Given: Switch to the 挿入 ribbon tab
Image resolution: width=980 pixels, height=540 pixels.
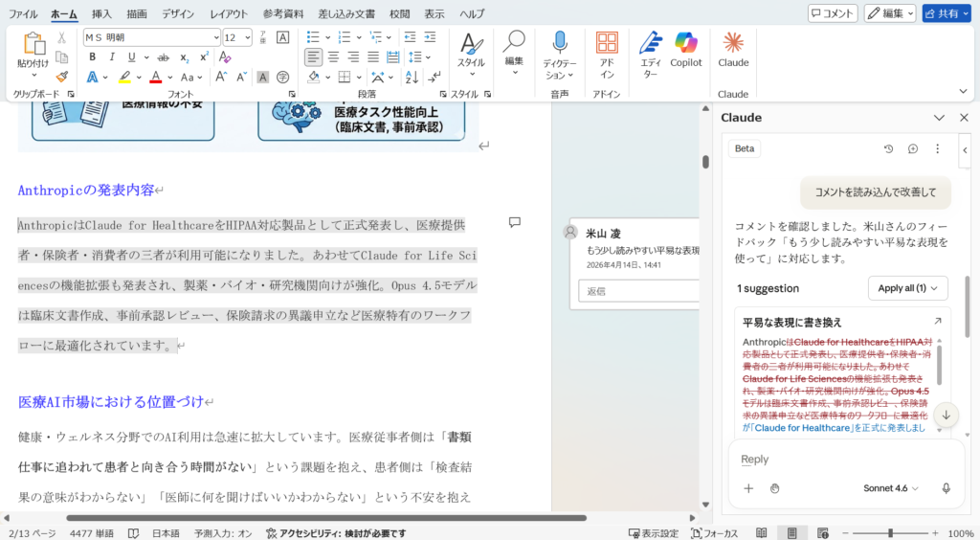Looking at the screenshot, I should click(x=101, y=13).
